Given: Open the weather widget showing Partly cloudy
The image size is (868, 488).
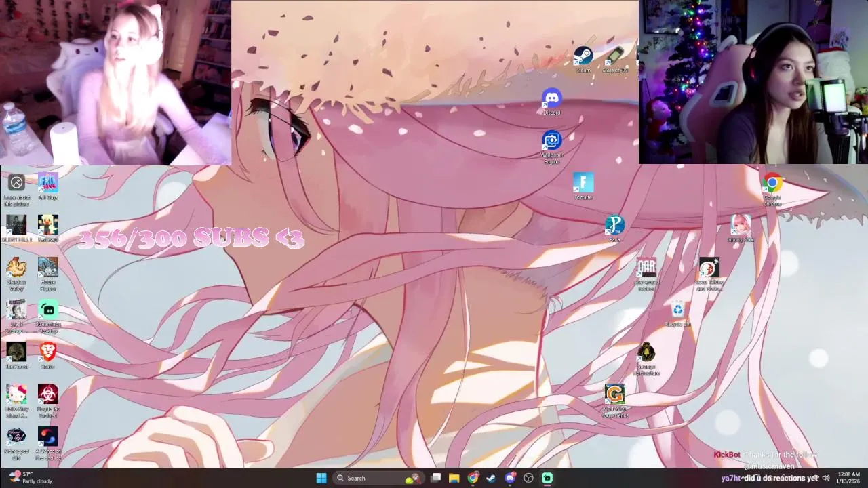Looking at the screenshot, I should tap(31, 478).
